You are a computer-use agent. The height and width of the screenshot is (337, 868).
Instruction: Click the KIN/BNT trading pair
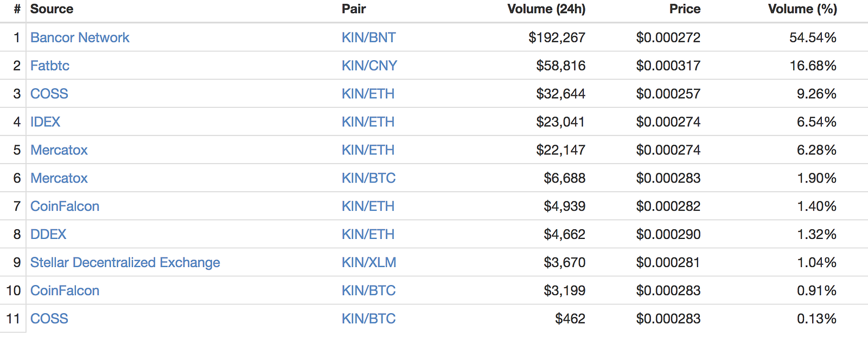pyautogui.click(x=368, y=37)
